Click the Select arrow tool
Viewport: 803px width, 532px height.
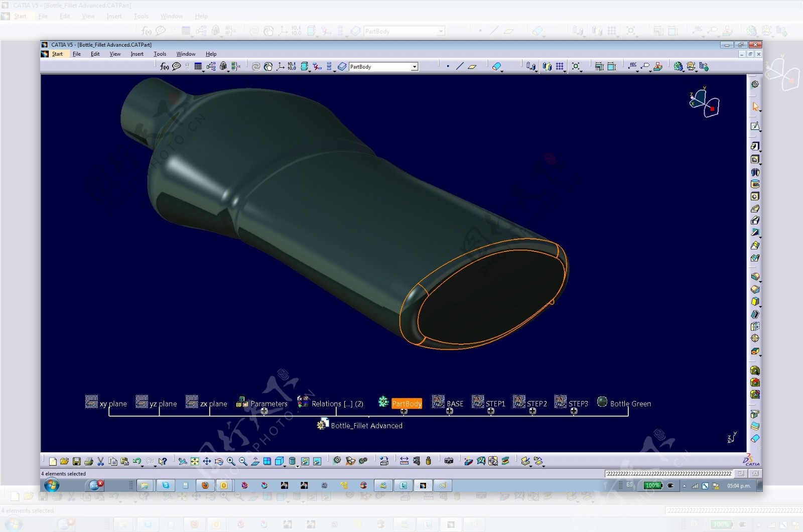click(x=755, y=106)
